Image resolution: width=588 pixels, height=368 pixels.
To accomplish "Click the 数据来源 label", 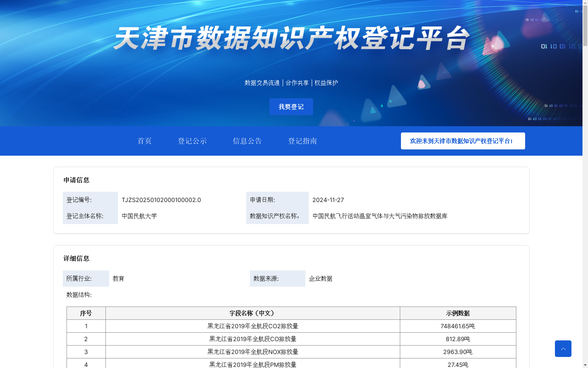I will pyautogui.click(x=266, y=279).
